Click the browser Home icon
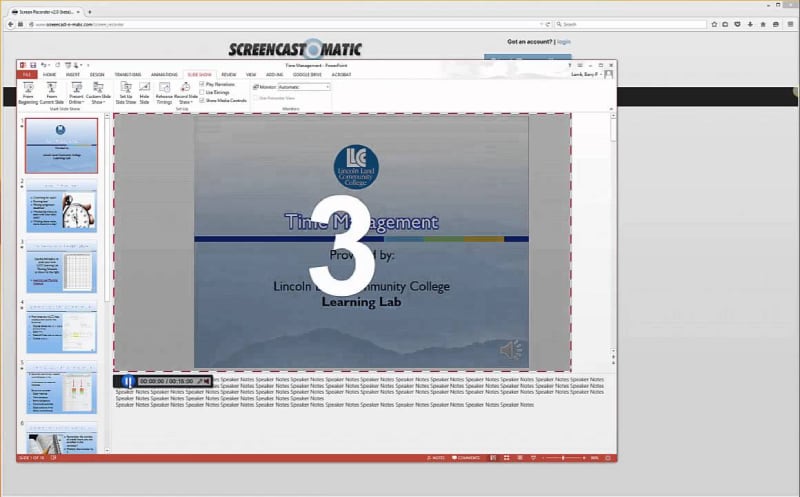The height and width of the screenshot is (497, 800). tap(763, 24)
